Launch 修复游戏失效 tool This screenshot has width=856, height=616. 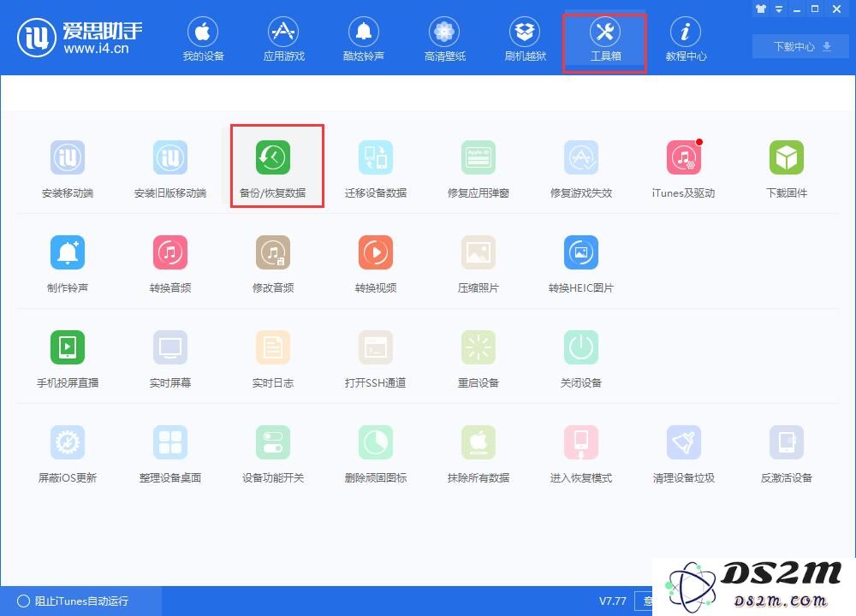point(581,169)
